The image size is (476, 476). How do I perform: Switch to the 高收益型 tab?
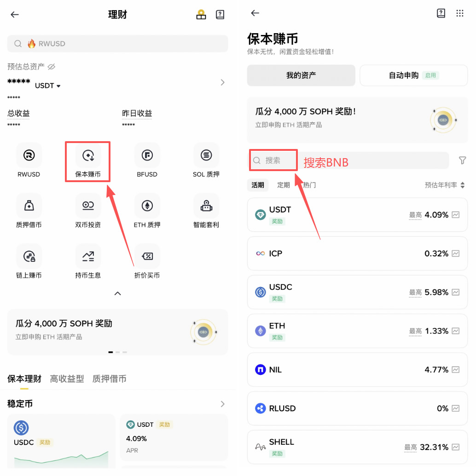[x=67, y=379]
